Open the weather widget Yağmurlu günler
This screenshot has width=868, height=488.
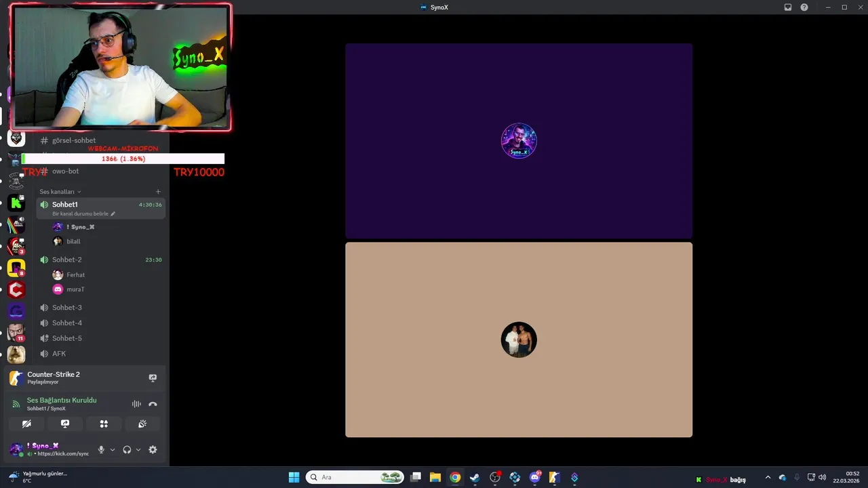[37, 477]
